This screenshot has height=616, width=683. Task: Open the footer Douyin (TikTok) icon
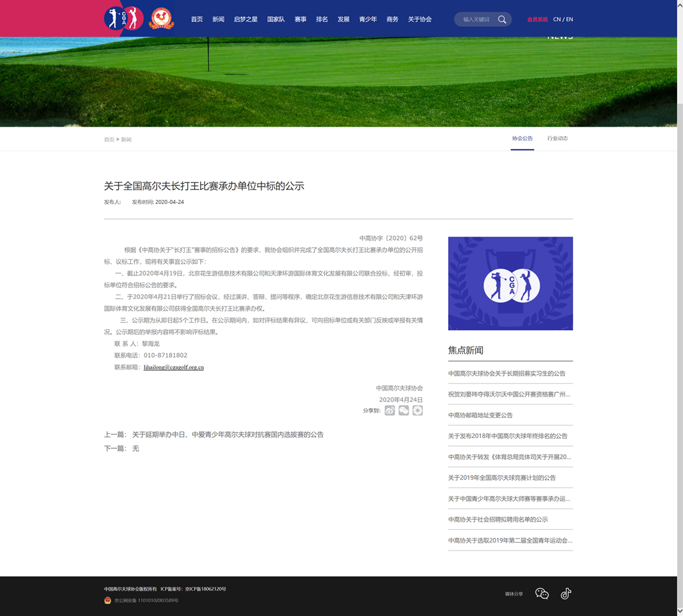[x=566, y=594]
